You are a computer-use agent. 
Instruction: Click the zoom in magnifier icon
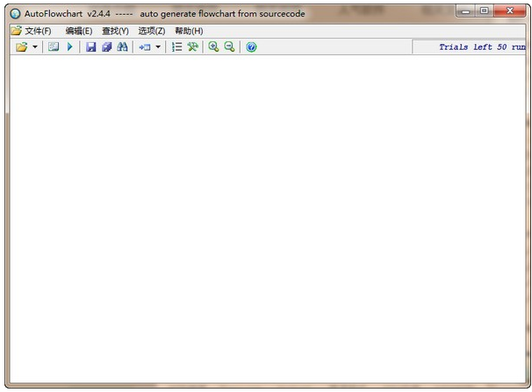213,47
